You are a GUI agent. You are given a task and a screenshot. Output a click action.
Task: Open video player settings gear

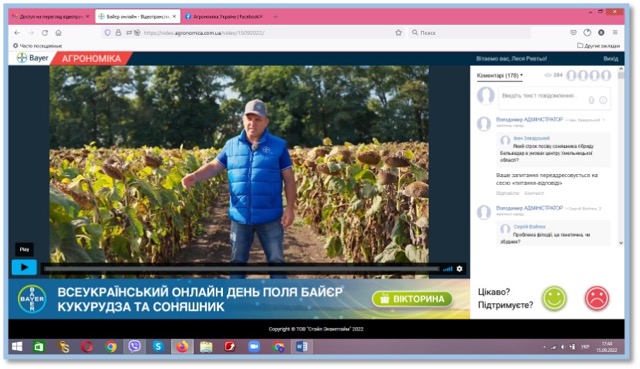coord(459,269)
